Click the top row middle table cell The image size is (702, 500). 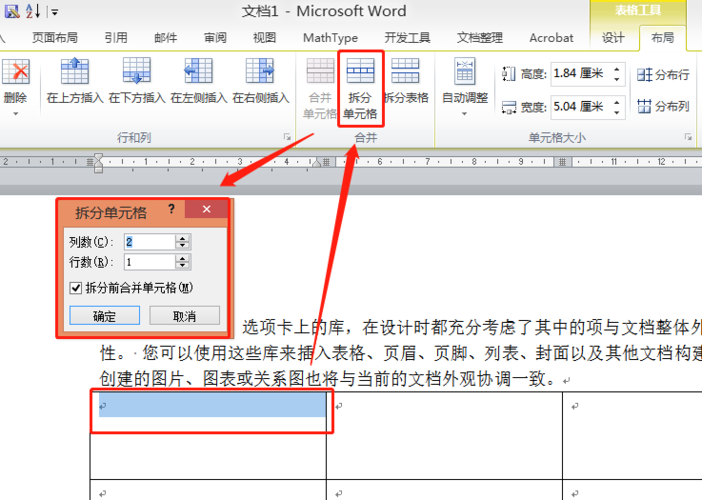[x=445, y=435]
